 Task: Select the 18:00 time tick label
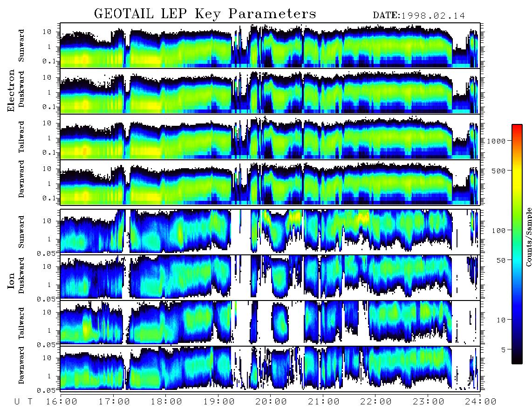click(x=166, y=402)
